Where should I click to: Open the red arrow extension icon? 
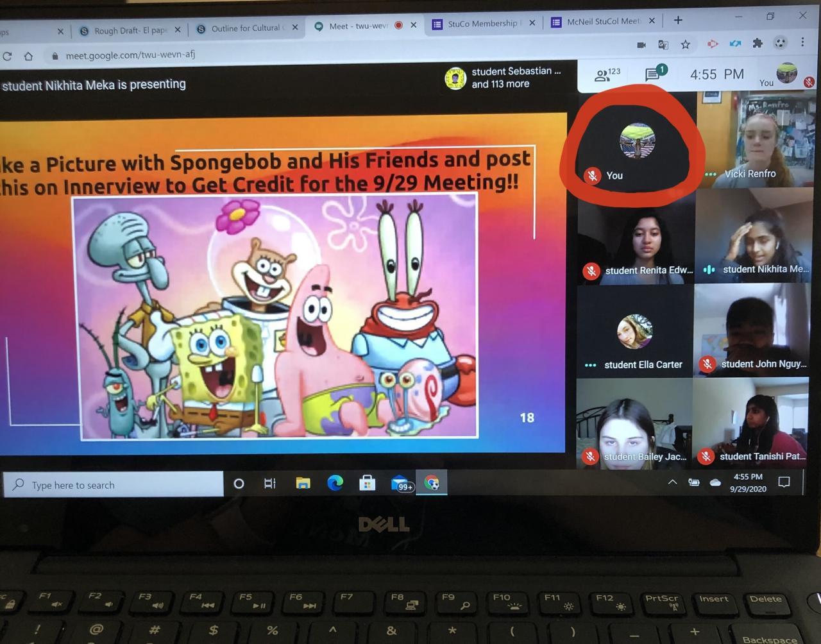click(x=713, y=44)
